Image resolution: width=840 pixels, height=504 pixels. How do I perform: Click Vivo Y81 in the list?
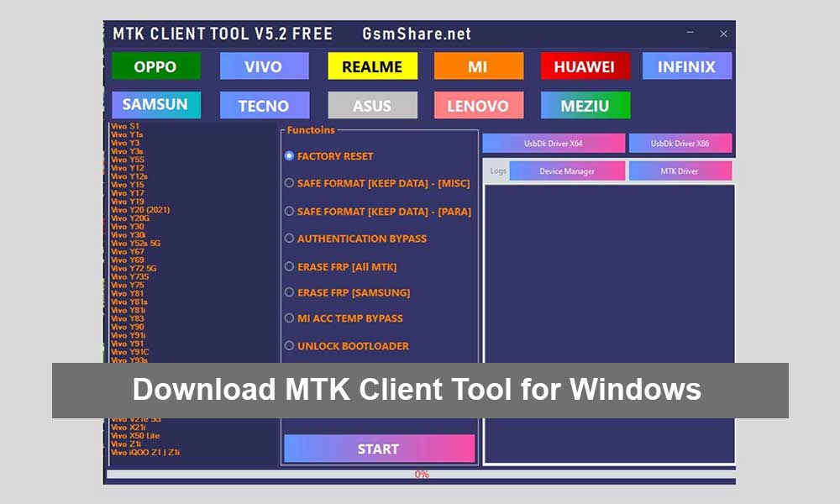click(128, 293)
